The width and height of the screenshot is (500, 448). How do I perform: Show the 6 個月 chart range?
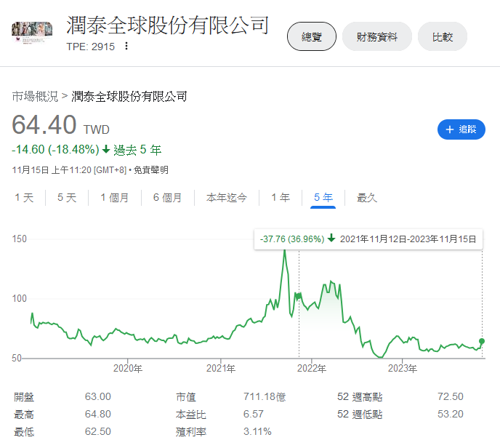click(x=167, y=197)
